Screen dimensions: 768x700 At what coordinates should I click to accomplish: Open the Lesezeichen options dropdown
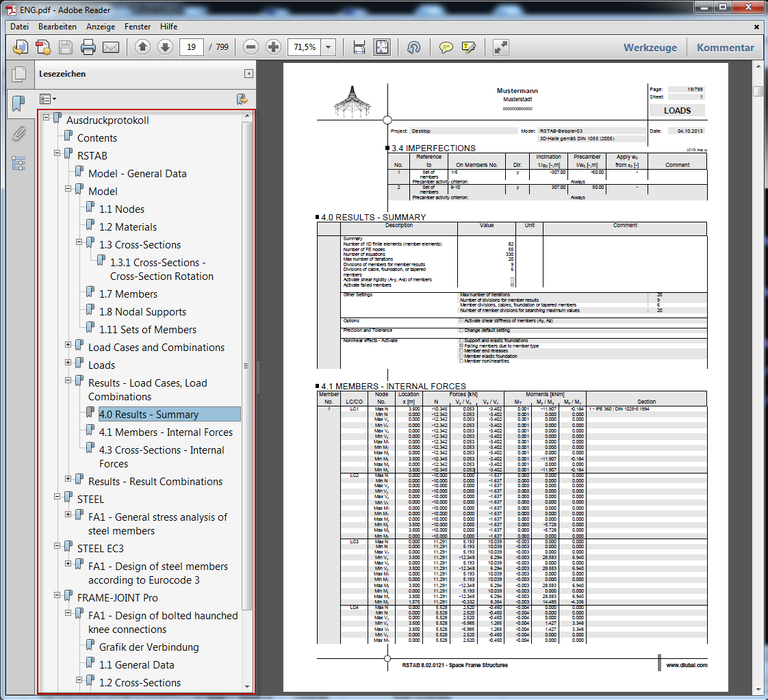(x=48, y=100)
